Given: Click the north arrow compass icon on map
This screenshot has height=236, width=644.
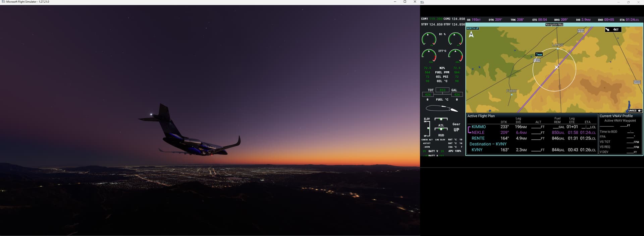Looking at the screenshot, I should [x=471, y=34].
